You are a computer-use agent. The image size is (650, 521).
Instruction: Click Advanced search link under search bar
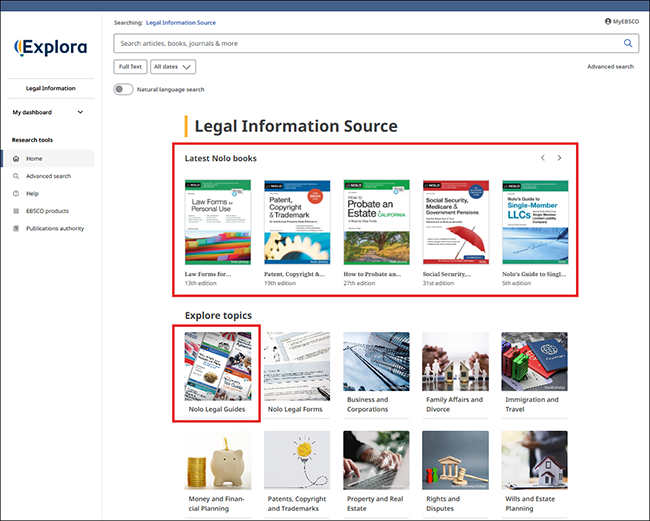tap(610, 66)
